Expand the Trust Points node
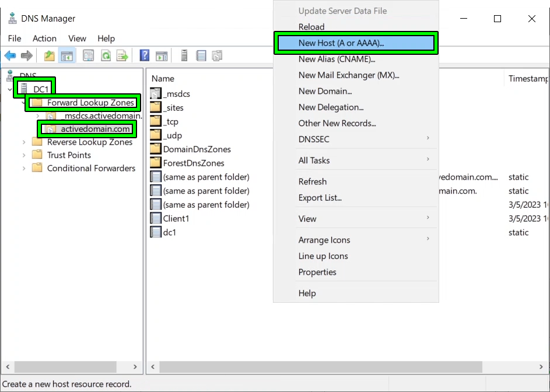550x392 pixels. coord(24,155)
